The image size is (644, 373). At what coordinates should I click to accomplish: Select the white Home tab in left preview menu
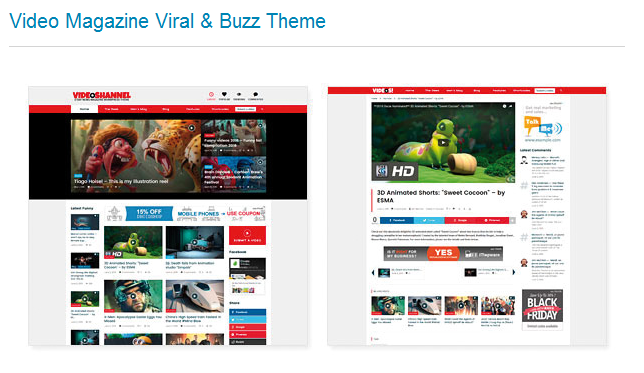(x=85, y=109)
